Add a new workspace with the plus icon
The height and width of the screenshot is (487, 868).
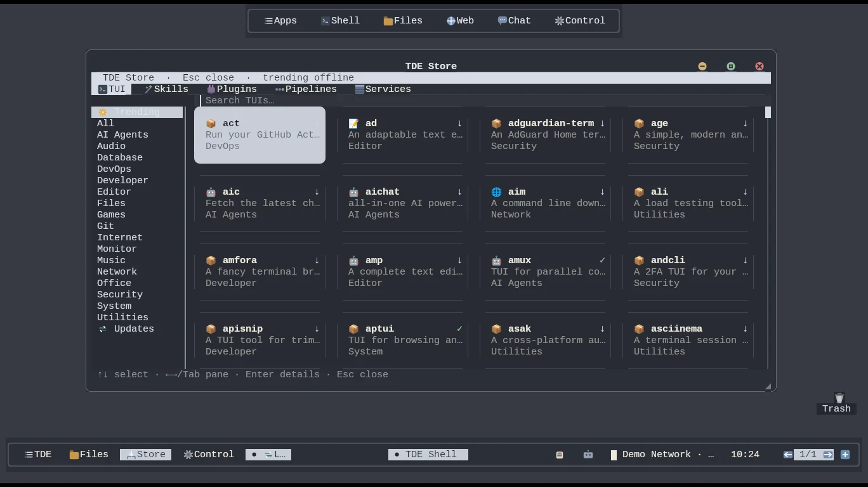(x=845, y=455)
